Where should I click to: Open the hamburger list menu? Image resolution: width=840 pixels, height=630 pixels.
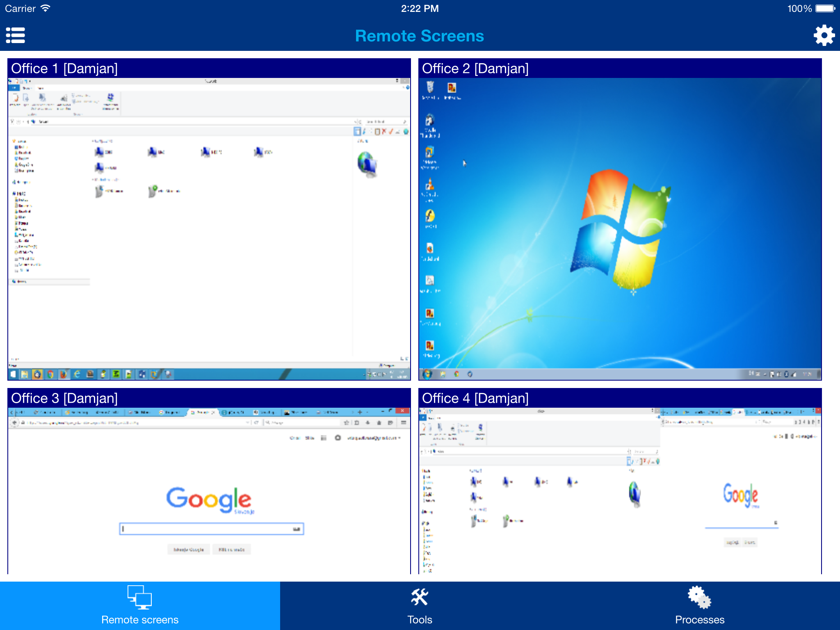(16, 35)
